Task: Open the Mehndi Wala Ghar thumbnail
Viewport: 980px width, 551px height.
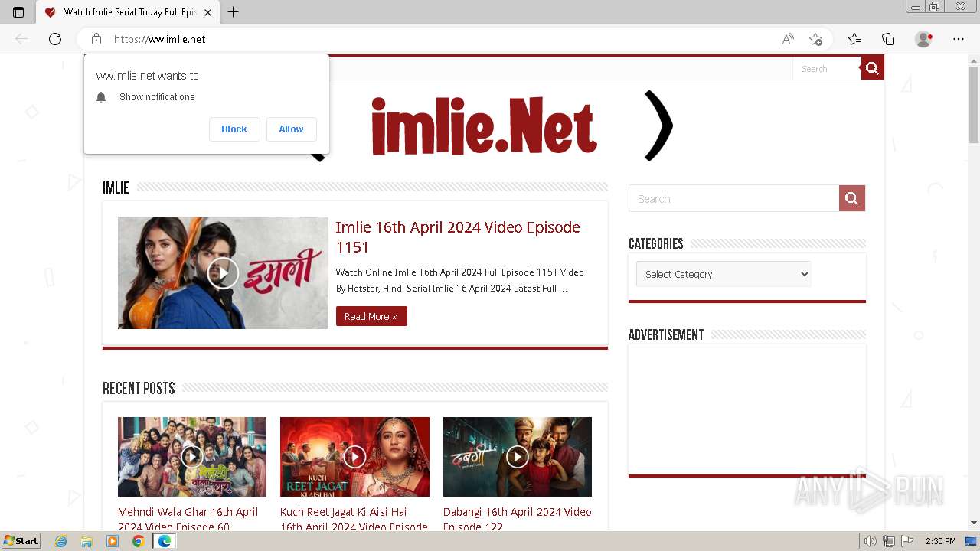Action: [x=192, y=457]
